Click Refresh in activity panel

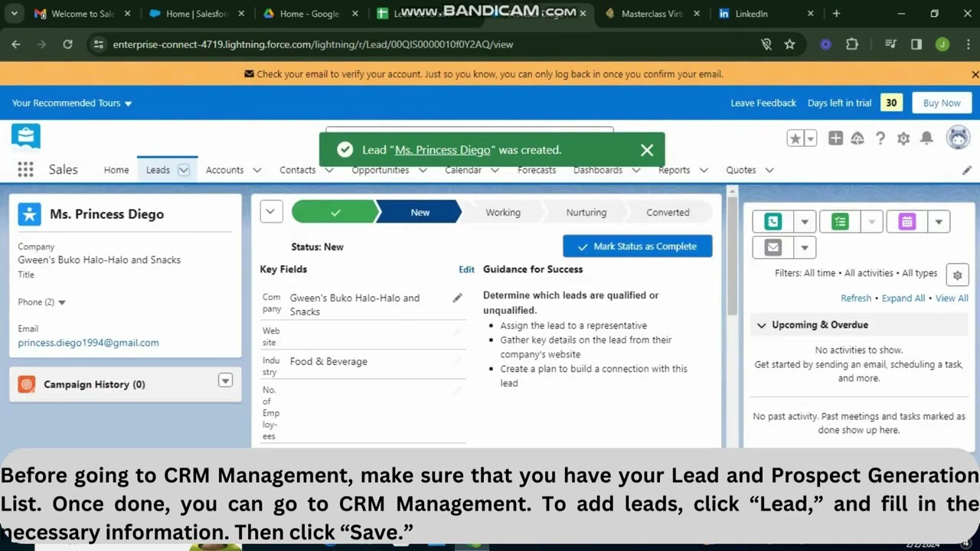pyautogui.click(x=856, y=298)
